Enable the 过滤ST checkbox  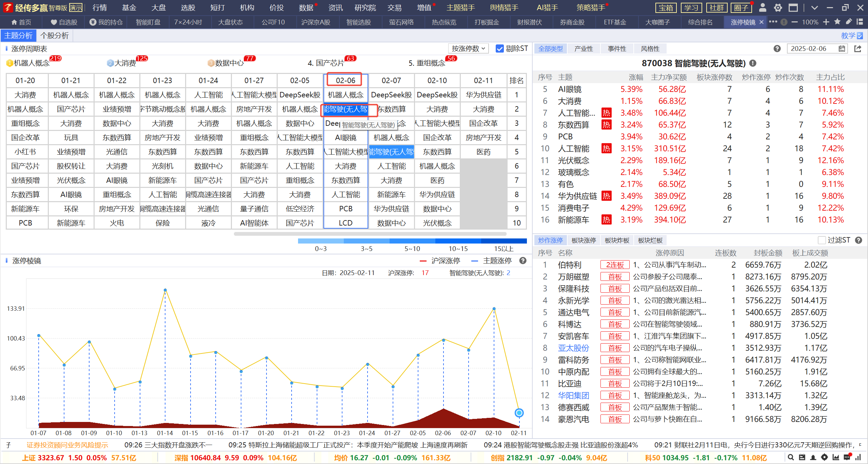(822, 240)
